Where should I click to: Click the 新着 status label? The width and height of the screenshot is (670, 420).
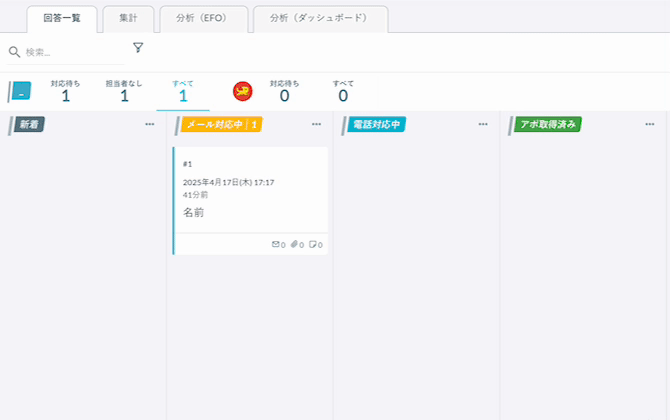click(29, 124)
